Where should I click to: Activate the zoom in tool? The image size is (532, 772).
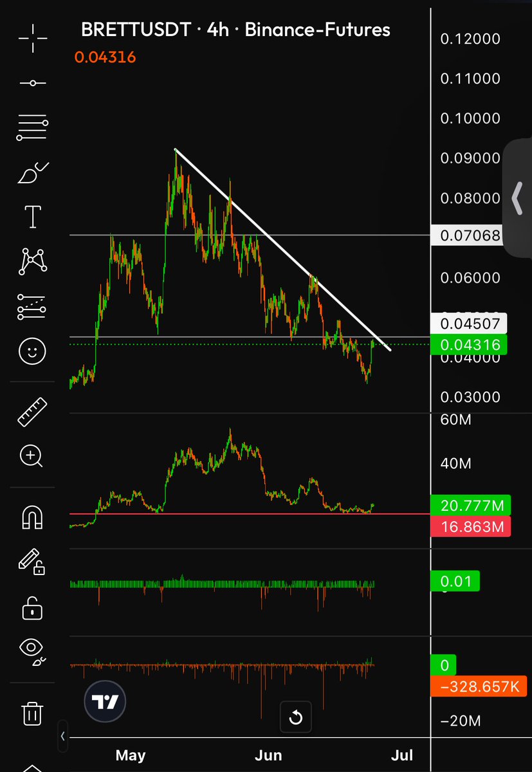32,456
